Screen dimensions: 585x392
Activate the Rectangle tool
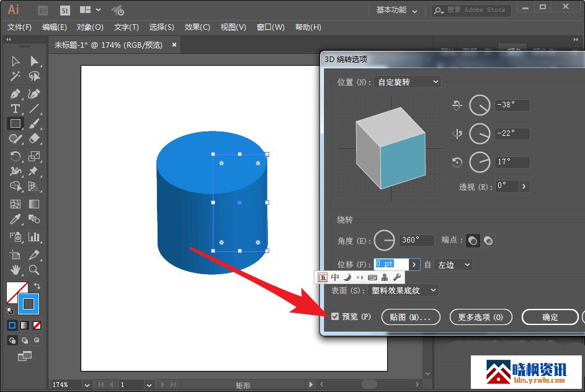pos(16,123)
